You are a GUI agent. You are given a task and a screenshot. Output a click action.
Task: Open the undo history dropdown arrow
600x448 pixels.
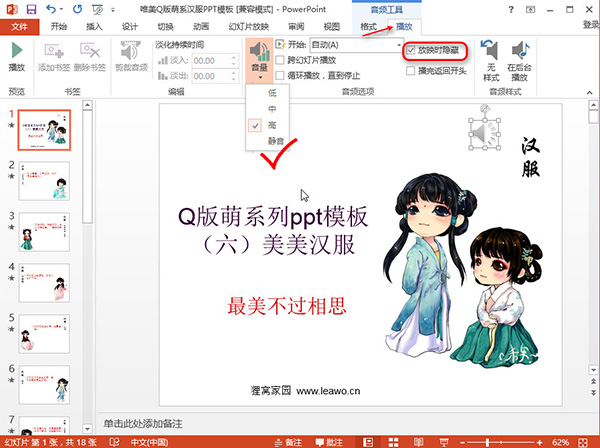pyautogui.click(x=61, y=9)
